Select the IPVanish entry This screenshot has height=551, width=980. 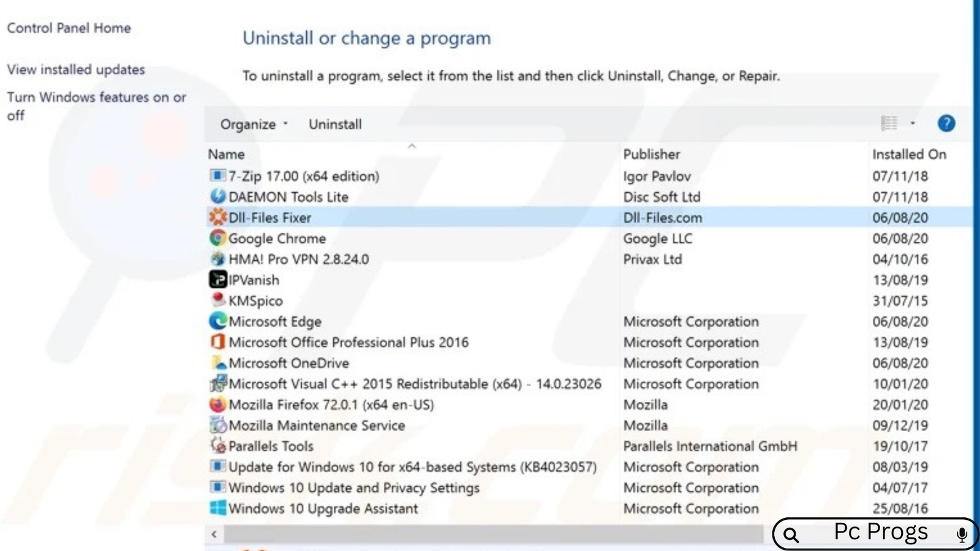point(588,280)
